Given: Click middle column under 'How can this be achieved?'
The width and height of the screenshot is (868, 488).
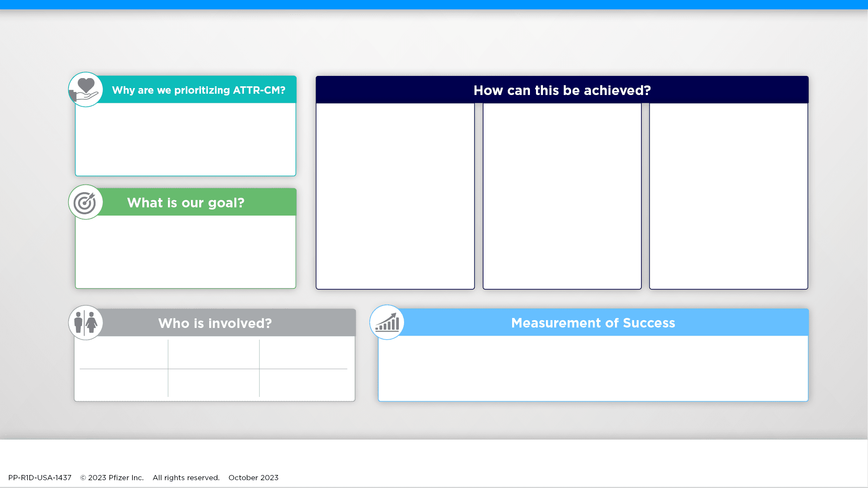Looking at the screenshot, I should [x=562, y=196].
